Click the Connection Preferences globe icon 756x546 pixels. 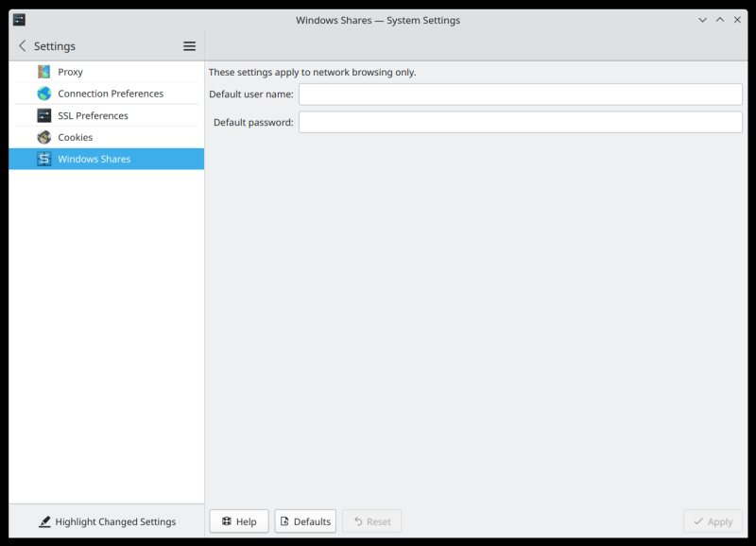click(43, 94)
